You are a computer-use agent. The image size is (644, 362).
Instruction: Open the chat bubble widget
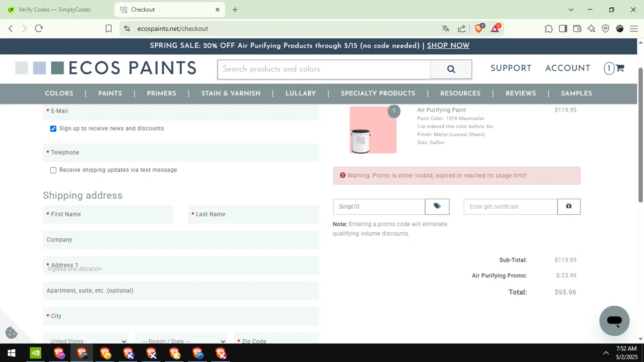pos(614,321)
